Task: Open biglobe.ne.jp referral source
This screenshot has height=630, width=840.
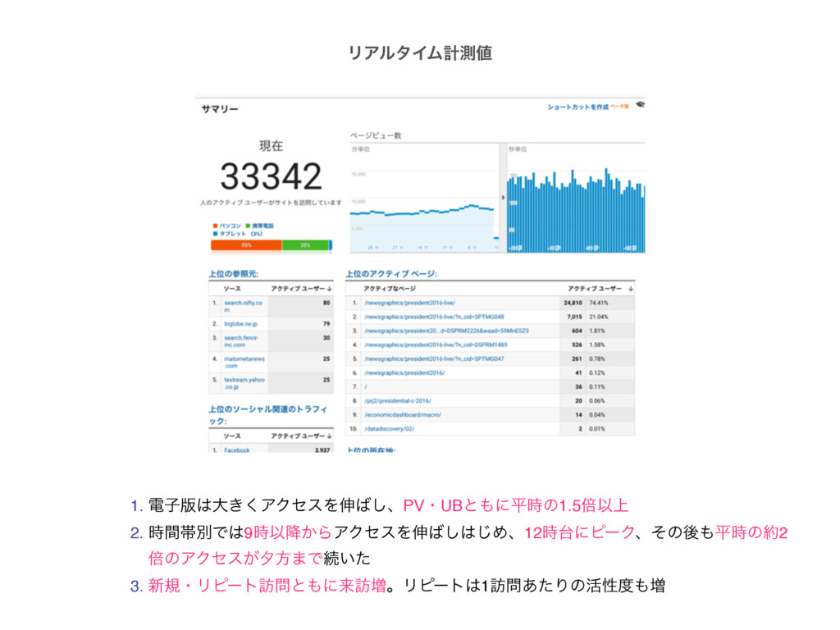Action: point(240,324)
